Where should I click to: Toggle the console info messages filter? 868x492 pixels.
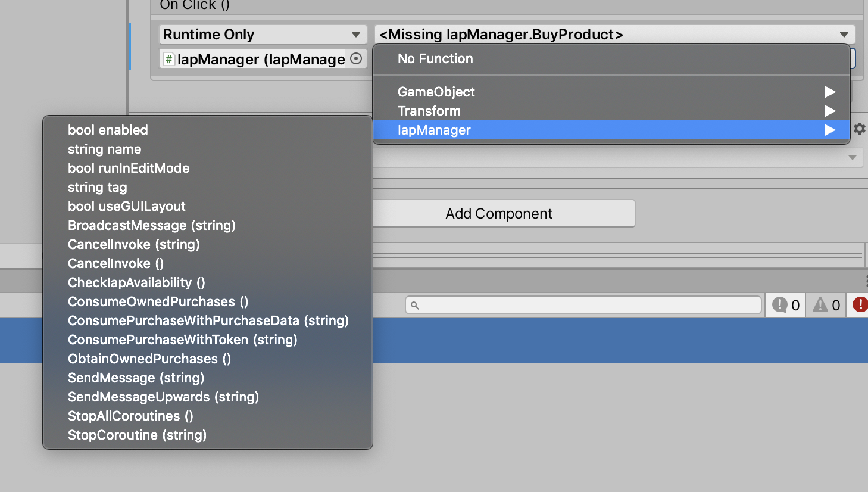tap(785, 304)
